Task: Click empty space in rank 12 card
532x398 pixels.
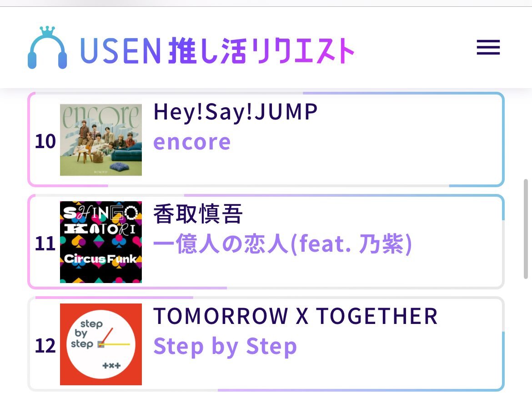Action: (x=407, y=369)
